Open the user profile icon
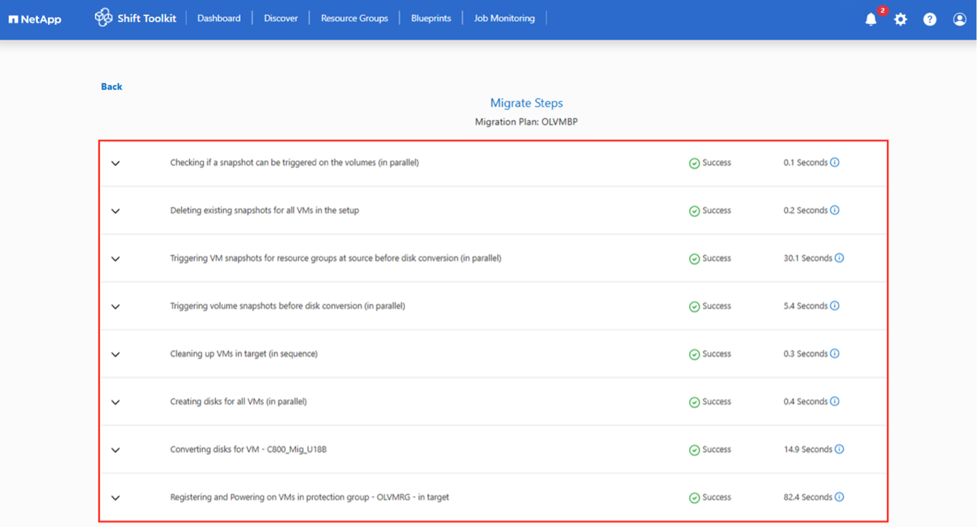The image size is (980, 530). point(959,20)
